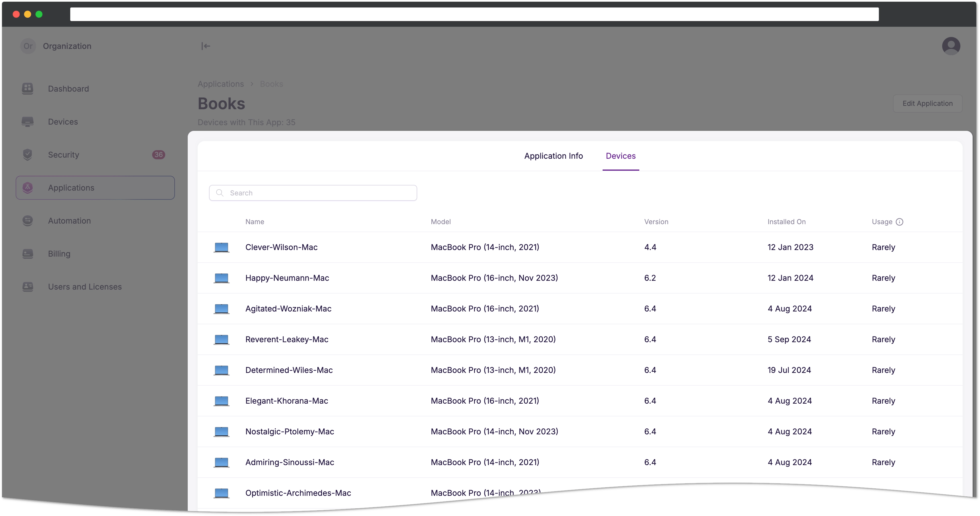Open device Elegant-Khorana-Mac
This screenshot has width=980, height=516.
(286, 401)
